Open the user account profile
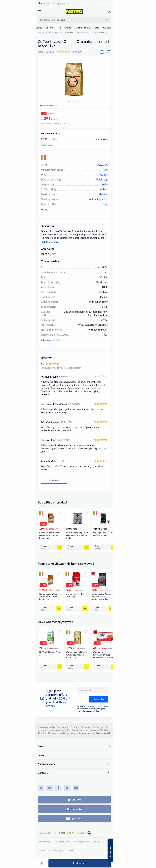 109,11
